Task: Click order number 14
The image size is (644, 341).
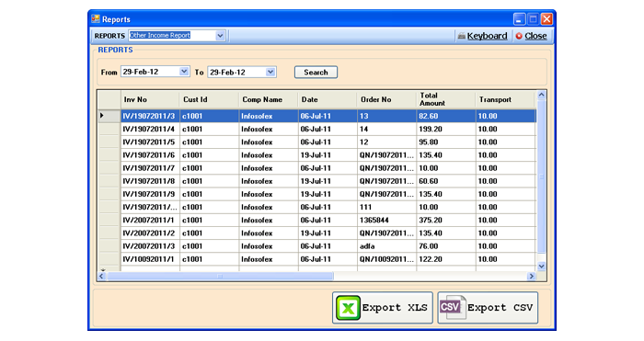Action: coord(386,130)
